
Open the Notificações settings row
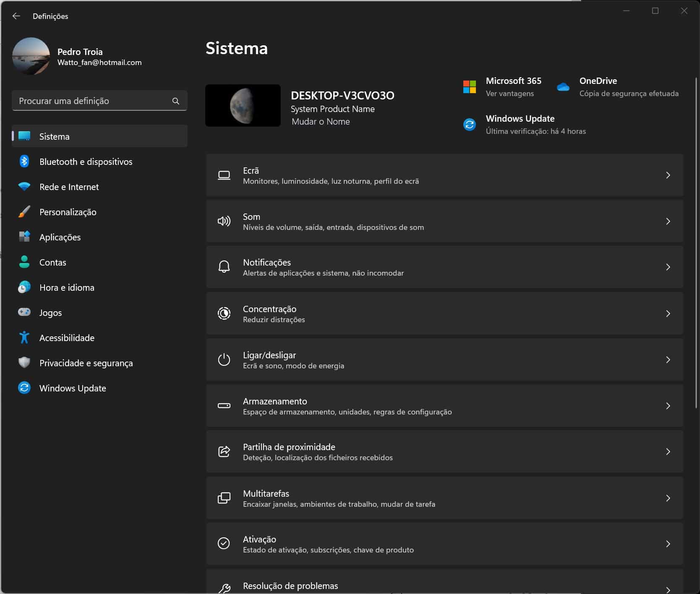[x=444, y=267]
